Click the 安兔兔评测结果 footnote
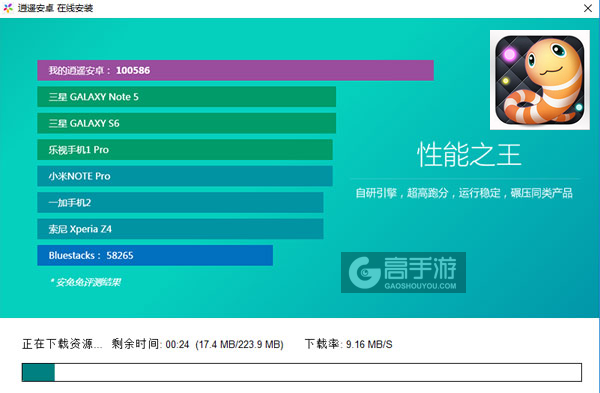This screenshot has height=393, width=600. (85, 282)
